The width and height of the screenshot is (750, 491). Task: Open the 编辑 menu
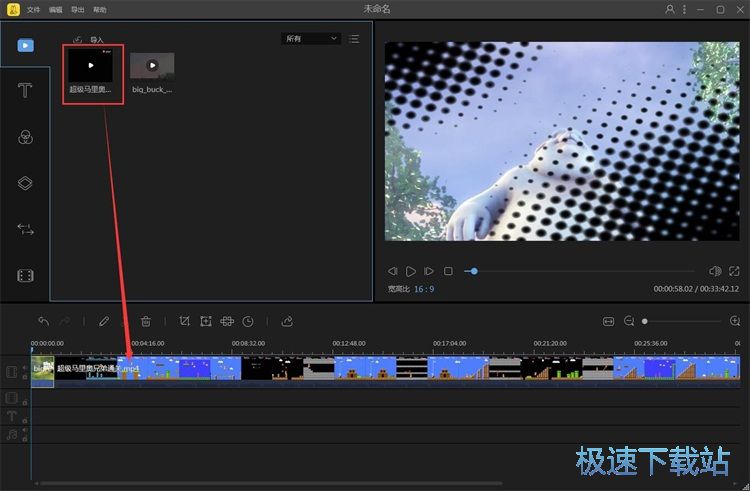point(55,10)
